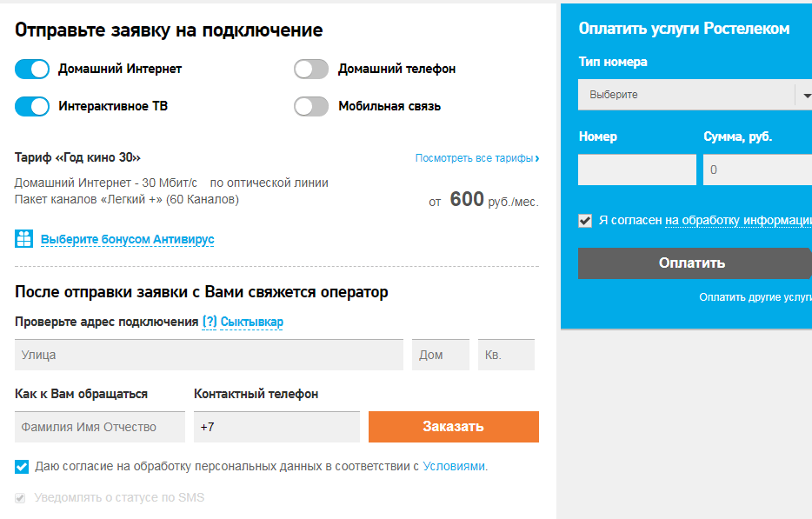
Task: Open the Условиями terms link
Action: click(x=454, y=466)
